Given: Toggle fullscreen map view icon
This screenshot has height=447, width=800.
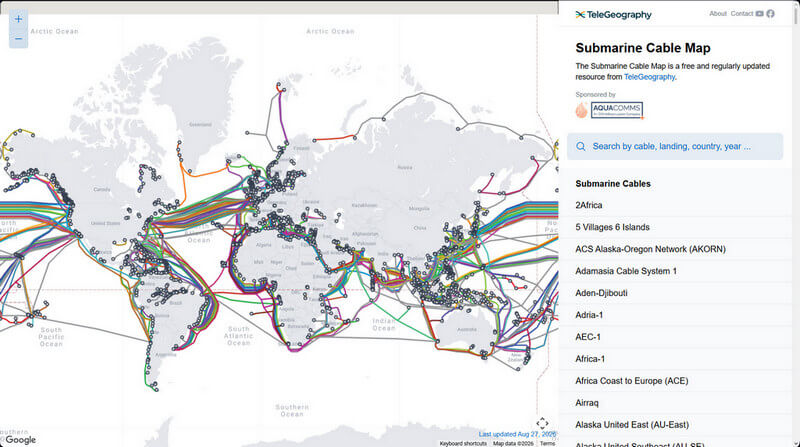Looking at the screenshot, I should coord(542,423).
